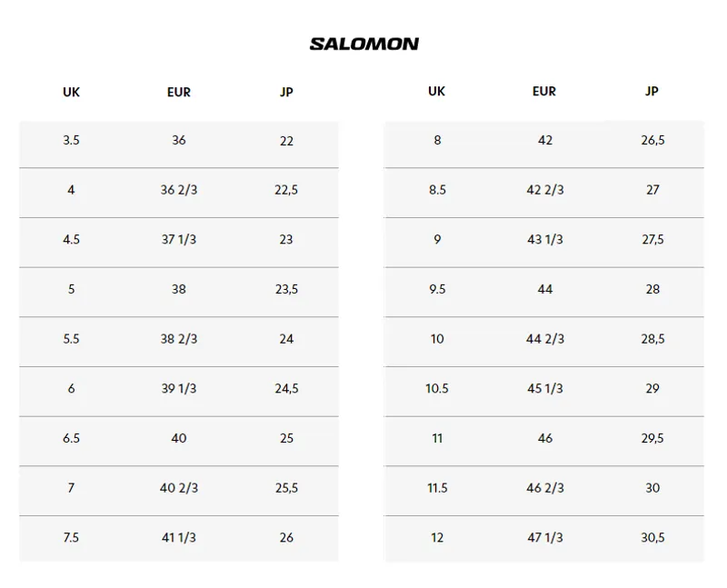
Task: Select the EUR 38 size cell
Action: click(179, 289)
